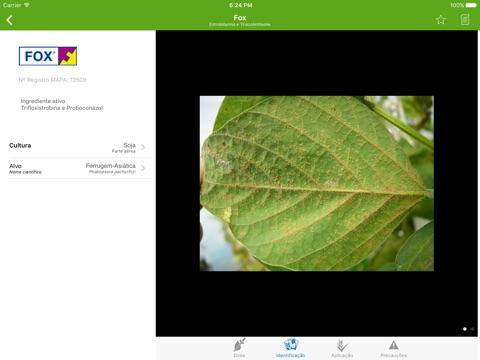Tap the FOX product logo

(x=48, y=56)
